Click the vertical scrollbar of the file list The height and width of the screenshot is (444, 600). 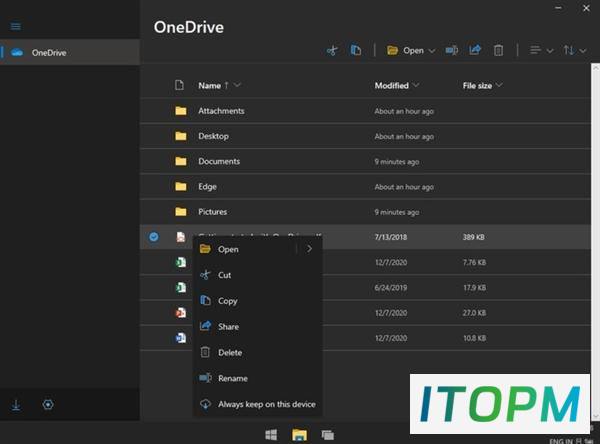click(x=595, y=242)
